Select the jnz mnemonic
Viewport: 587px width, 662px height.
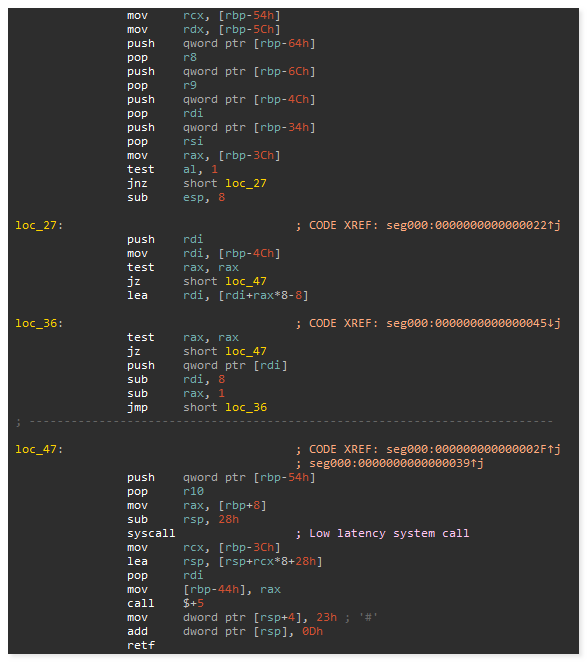click(138, 183)
